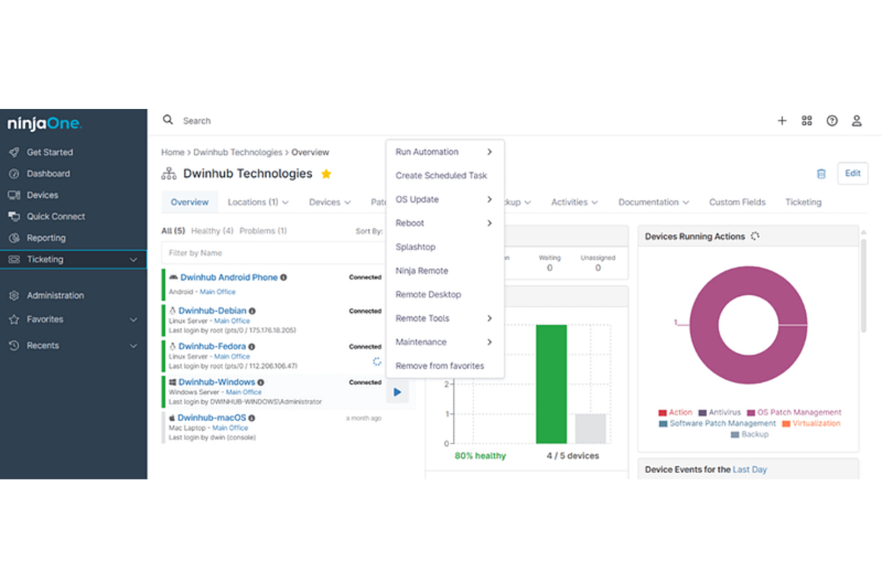Open the Dwinhub-Debian device link
This screenshot has height=588, width=882.
[x=212, y=311]
